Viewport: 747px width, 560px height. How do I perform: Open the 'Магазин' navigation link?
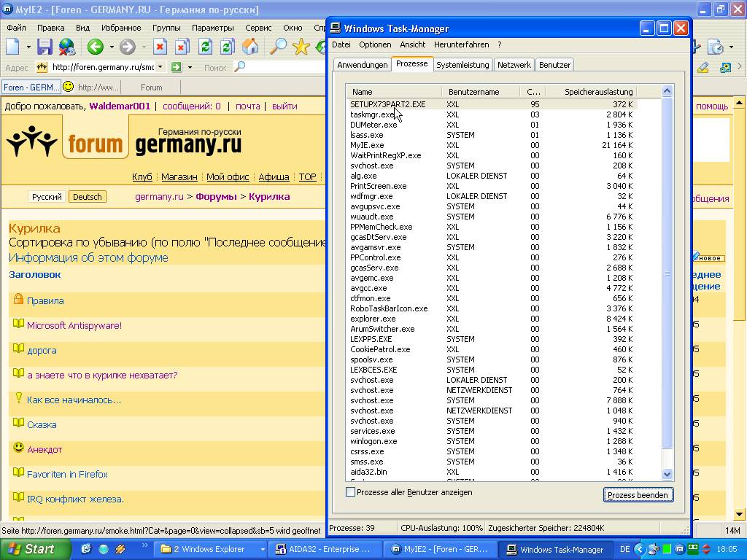pyautogui.click(x=179, y=176)
